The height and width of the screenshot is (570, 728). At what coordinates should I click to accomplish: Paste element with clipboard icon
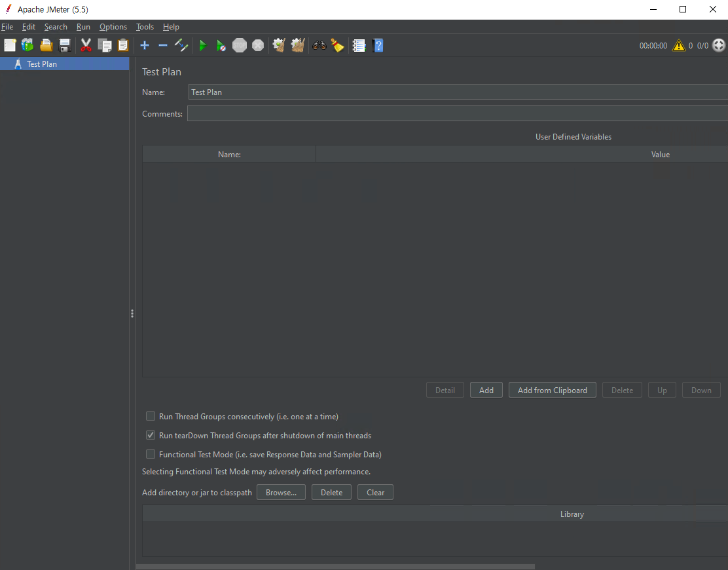pos(122,45)
